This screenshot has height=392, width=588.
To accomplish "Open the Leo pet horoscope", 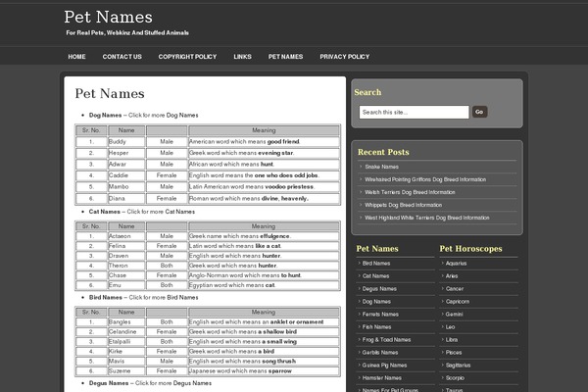I will click(x=450, y=327).
